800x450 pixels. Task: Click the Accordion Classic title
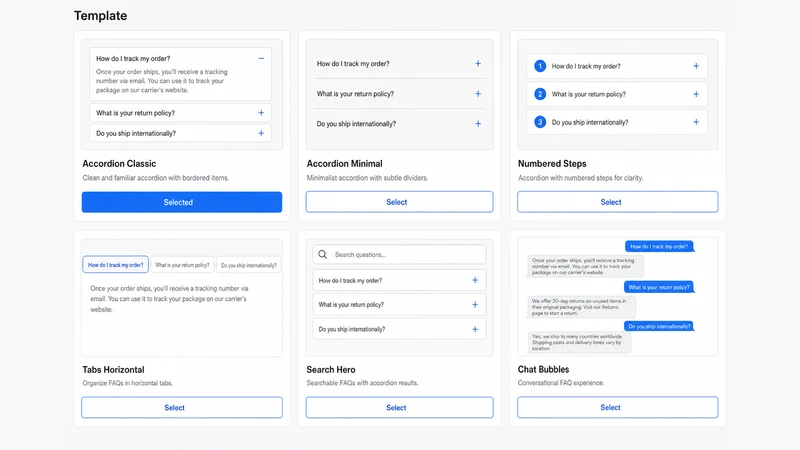119,164
